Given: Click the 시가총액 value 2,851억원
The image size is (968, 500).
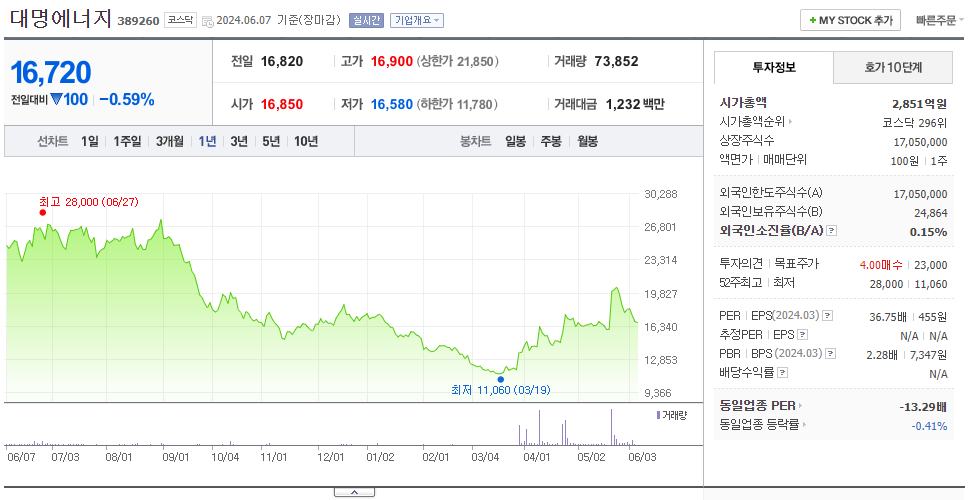Looking at the screenshot, I should pyautogui.click(x=920, y=104).
